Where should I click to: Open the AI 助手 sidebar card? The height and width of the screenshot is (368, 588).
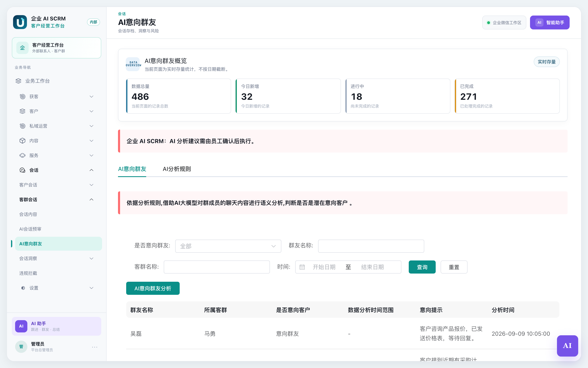[57, 326]
